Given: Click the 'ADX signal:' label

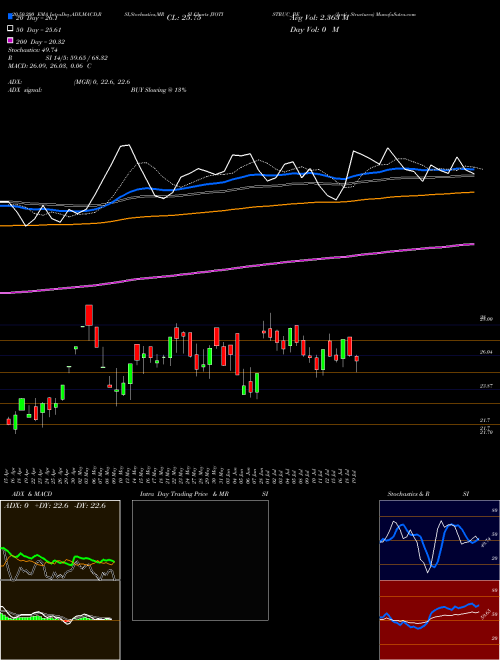Looking at the screenshot, I should tap(25, 90).
